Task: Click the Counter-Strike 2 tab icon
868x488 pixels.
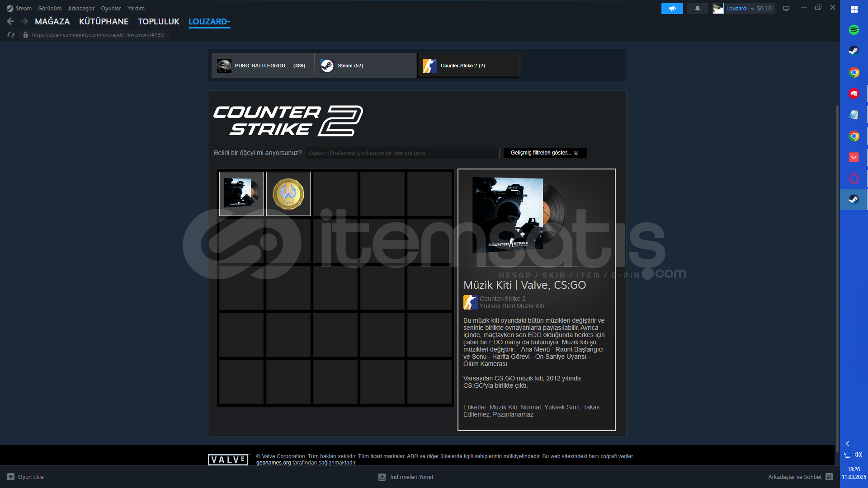Action: 430,66
